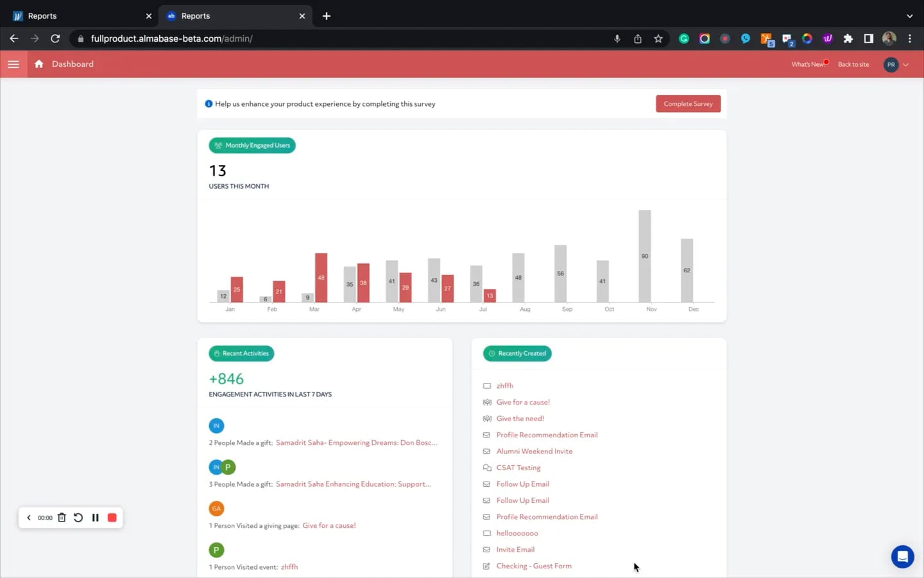Open the What's New notifications
This screenshot has width=924, height=578.
click(x=809, y=64)
